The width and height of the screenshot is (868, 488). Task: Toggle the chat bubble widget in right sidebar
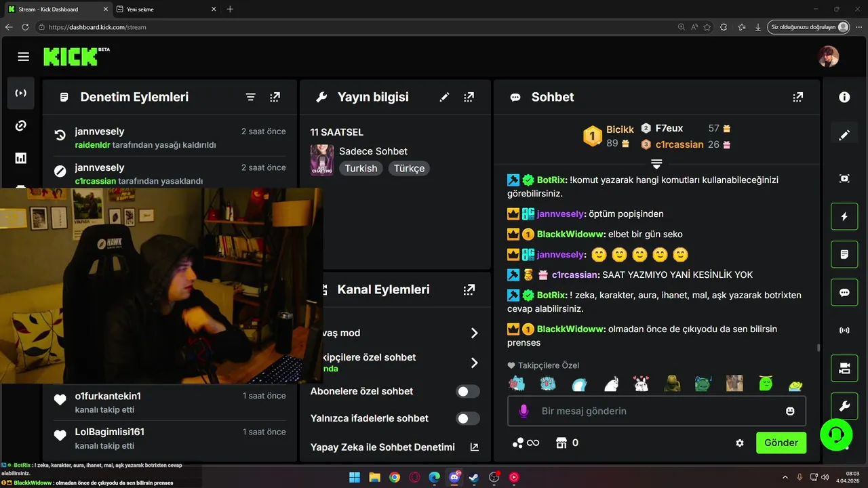point(844,293)
